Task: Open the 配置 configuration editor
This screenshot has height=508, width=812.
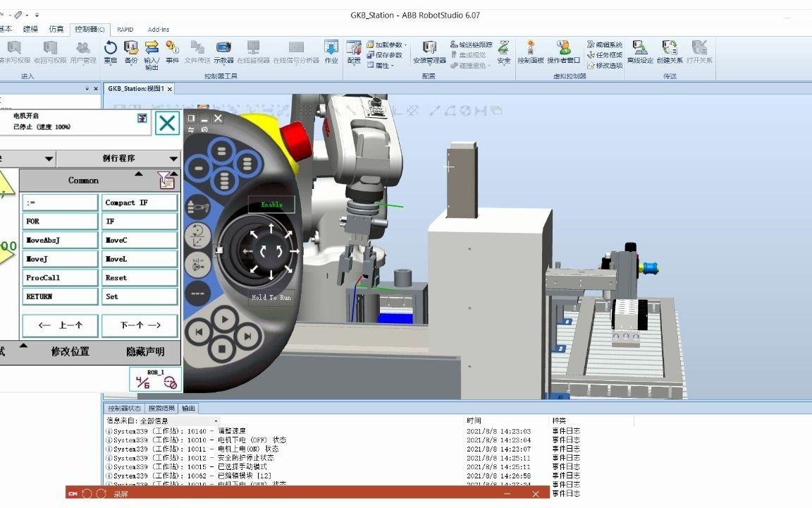Action: [x=355, y=52]
